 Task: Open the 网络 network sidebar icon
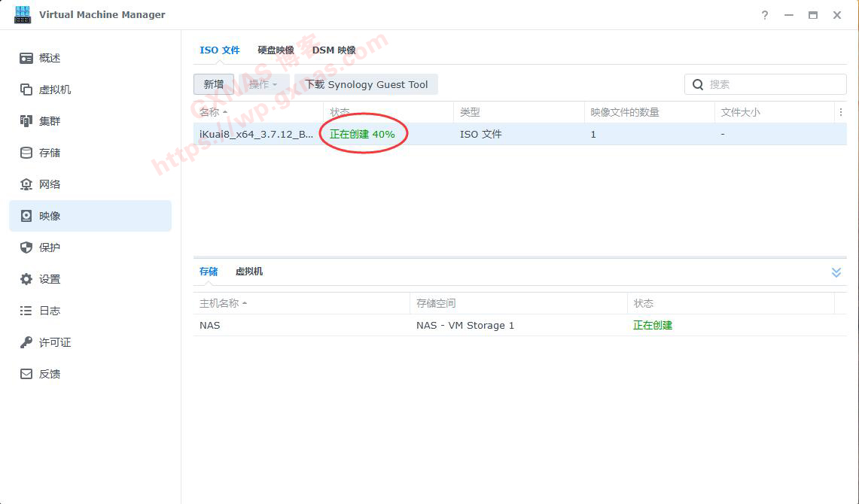tap(26, 184)
